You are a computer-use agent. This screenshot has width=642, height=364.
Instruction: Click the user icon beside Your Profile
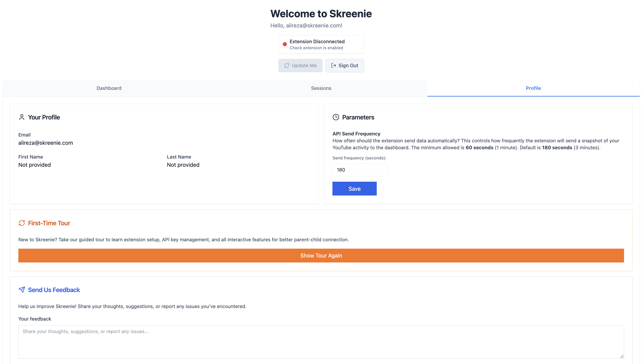(x=22, y=117)
